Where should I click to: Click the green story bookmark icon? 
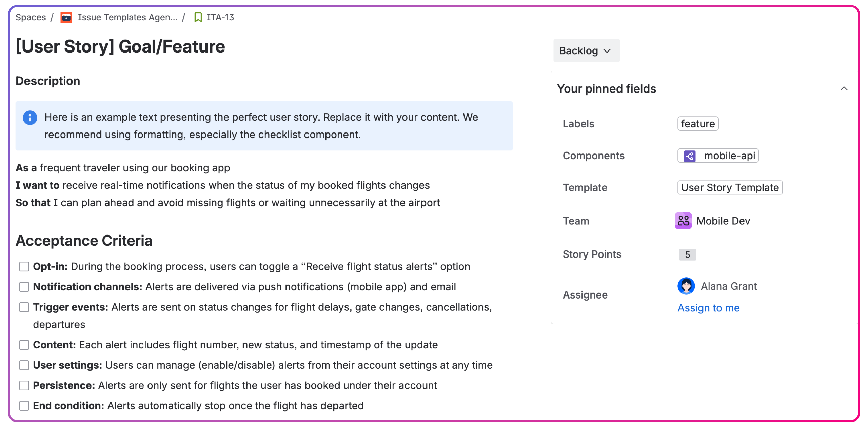click(198, 17)
